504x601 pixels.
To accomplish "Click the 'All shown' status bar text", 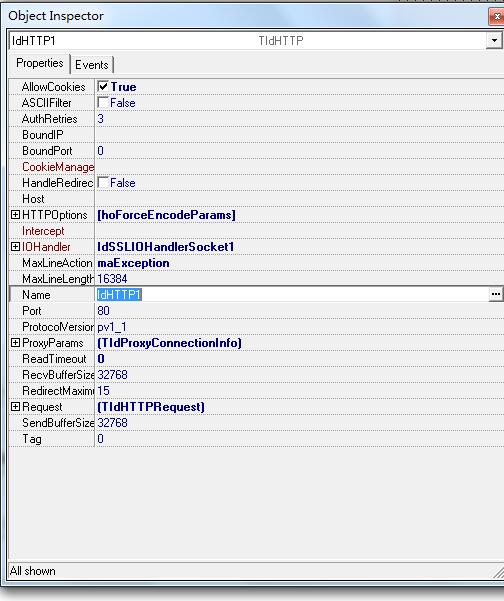I will click(33, 571).
